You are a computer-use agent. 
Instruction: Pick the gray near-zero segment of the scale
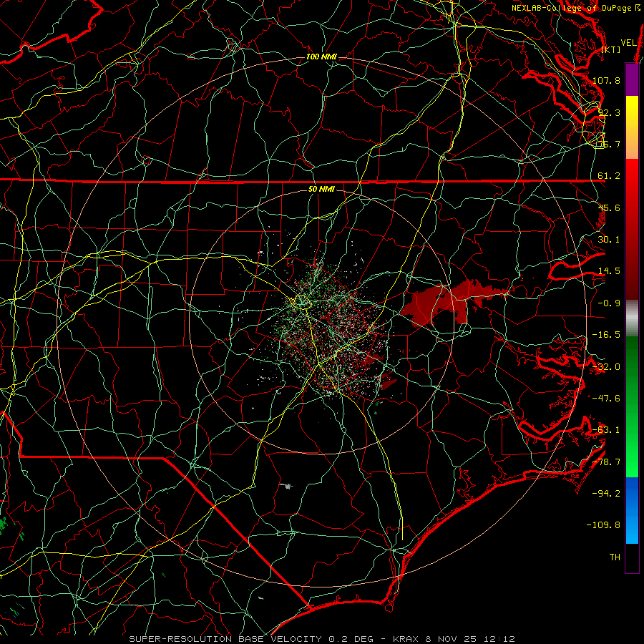[x=632, y=318]
